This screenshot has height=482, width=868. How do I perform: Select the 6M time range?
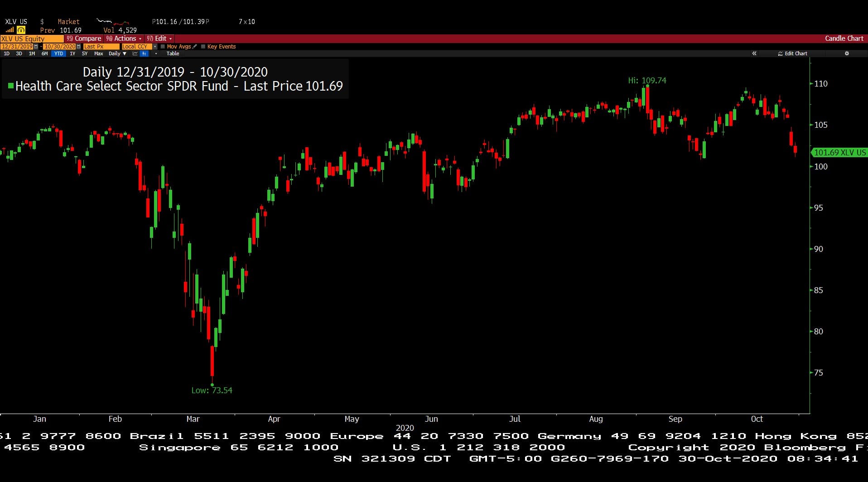pyautogui.click(x=44, y=53)
